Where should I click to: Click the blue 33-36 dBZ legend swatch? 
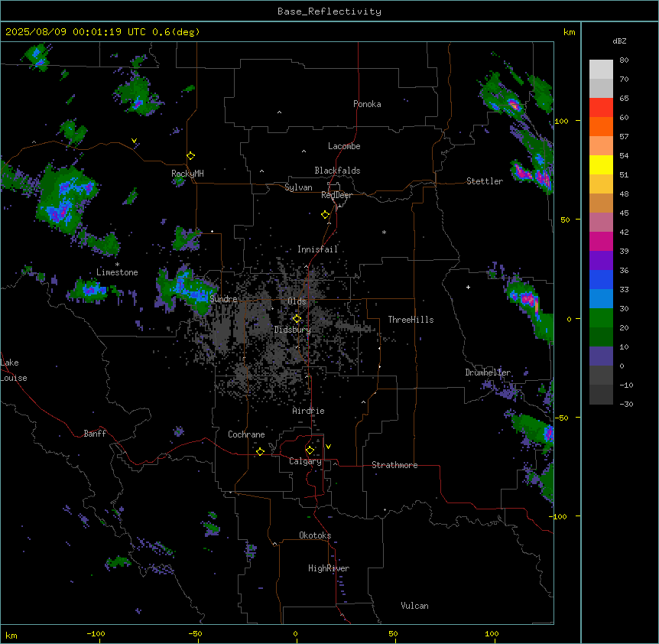coord(601,279)
